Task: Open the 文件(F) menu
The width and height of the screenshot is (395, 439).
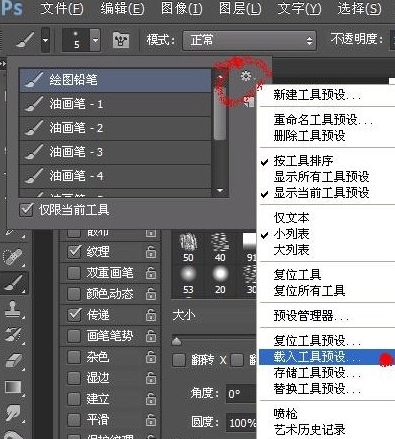Action: point(62,8)
